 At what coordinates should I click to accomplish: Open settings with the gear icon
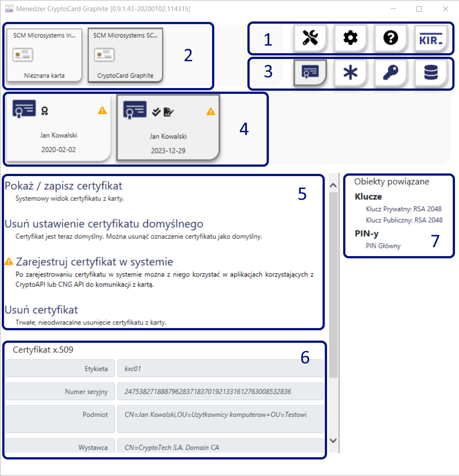350,38
